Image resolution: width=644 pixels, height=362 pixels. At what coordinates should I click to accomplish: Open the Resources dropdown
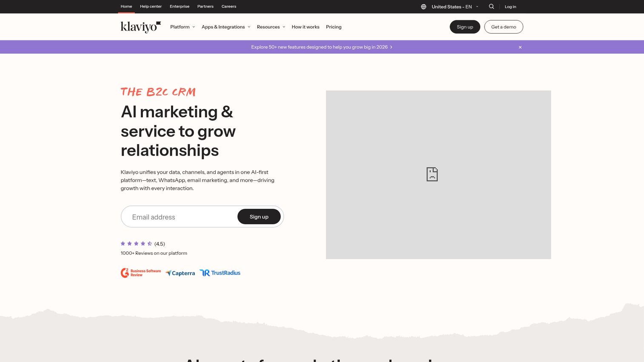point(271,27)
